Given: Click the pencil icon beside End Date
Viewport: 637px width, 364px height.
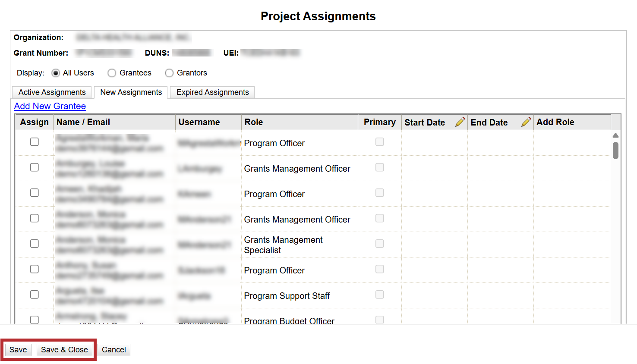Looking at the screenshot, I should 526,122.
